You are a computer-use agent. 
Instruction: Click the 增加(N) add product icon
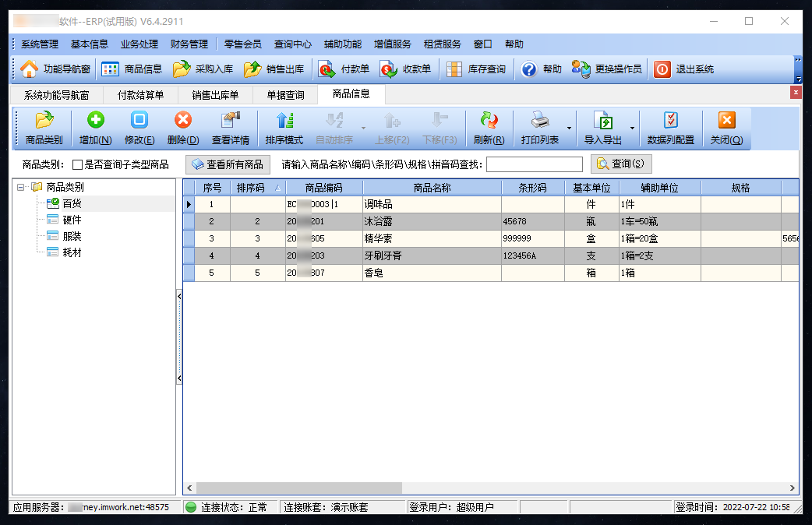point(95,121)
